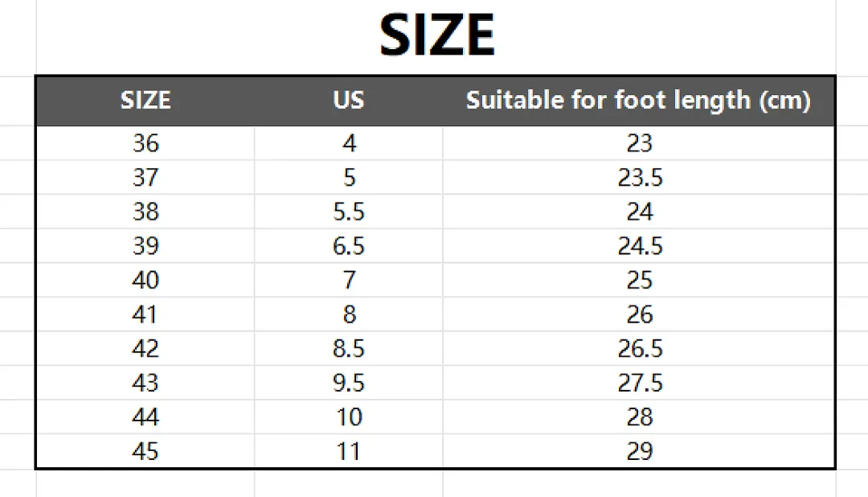Select the foot length 29 cell
868x497 pixels.
pos(638,451)
